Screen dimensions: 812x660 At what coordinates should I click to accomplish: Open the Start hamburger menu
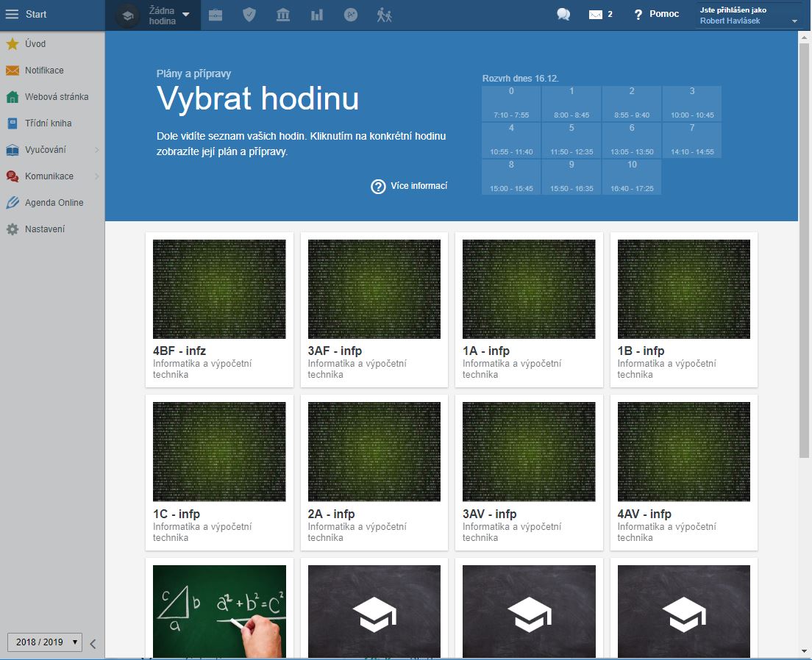click(x=13, y=15)
